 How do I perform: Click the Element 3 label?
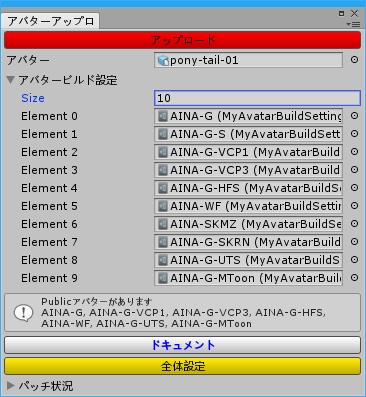point(49,170)
